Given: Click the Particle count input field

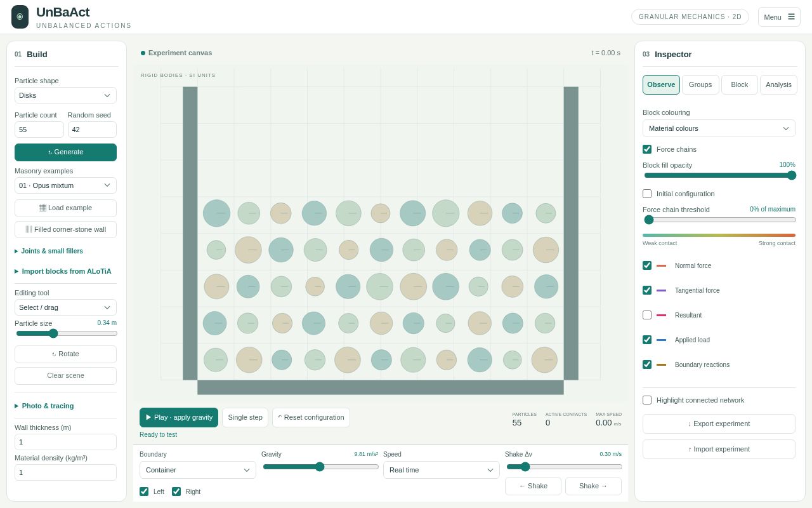Looking at the screenshot, I should 39,130.
